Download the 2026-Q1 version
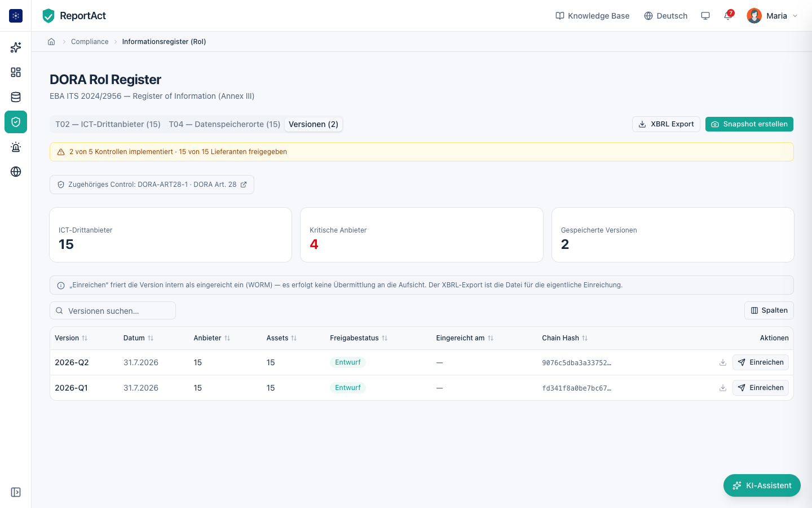The height and width of the screenshot is (508, 812). (723, 388)
